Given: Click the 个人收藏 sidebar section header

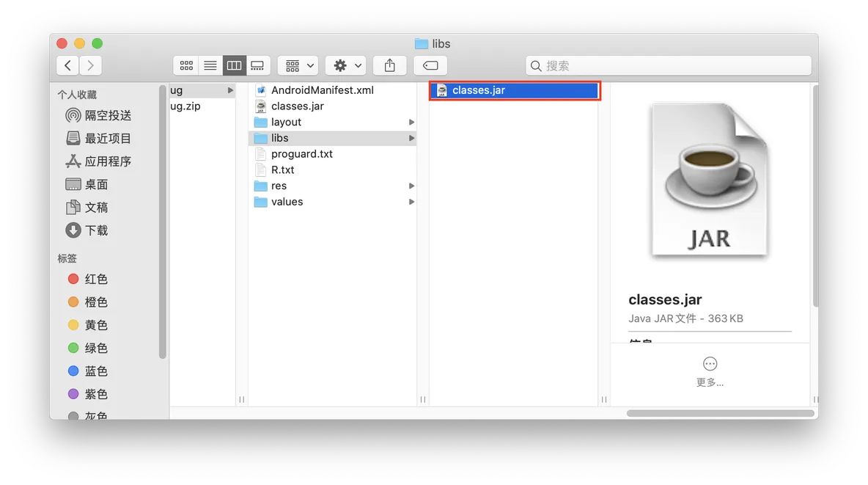Looking at the screenshot, I should [x=77, y=95].
